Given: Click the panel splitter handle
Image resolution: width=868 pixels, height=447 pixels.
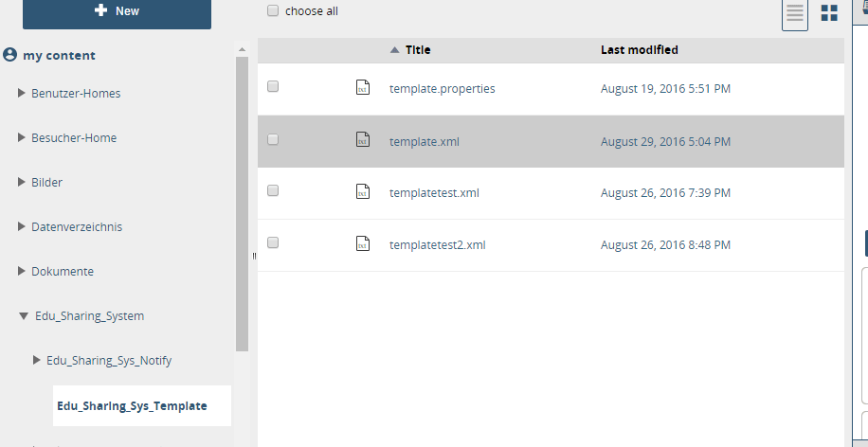Looking at the screenshot, I should pos(253,256).
